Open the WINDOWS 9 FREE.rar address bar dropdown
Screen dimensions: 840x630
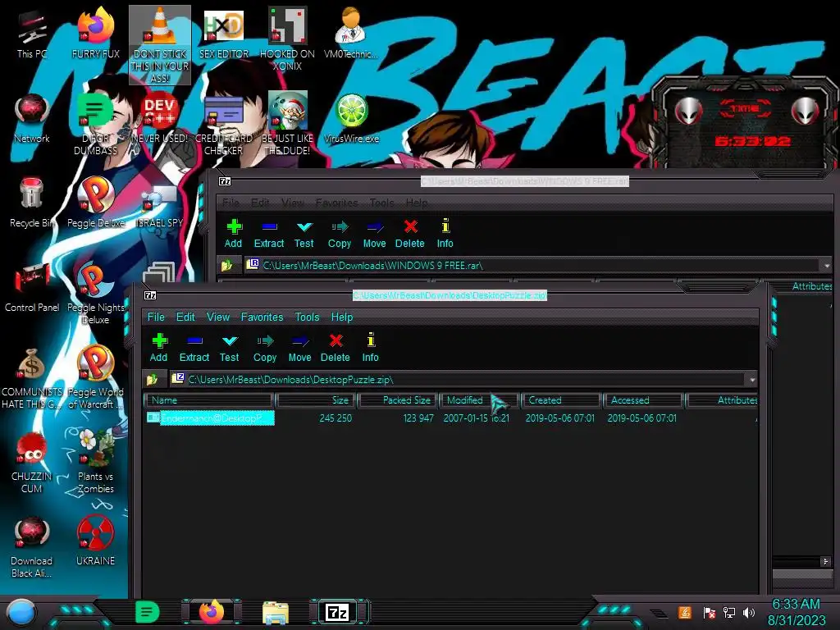coord(827,266)
